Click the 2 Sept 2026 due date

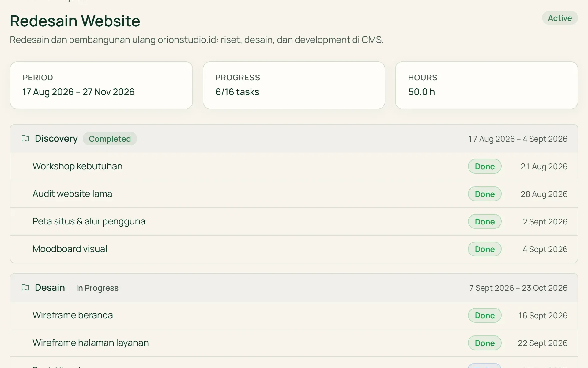tap(545, 222)
